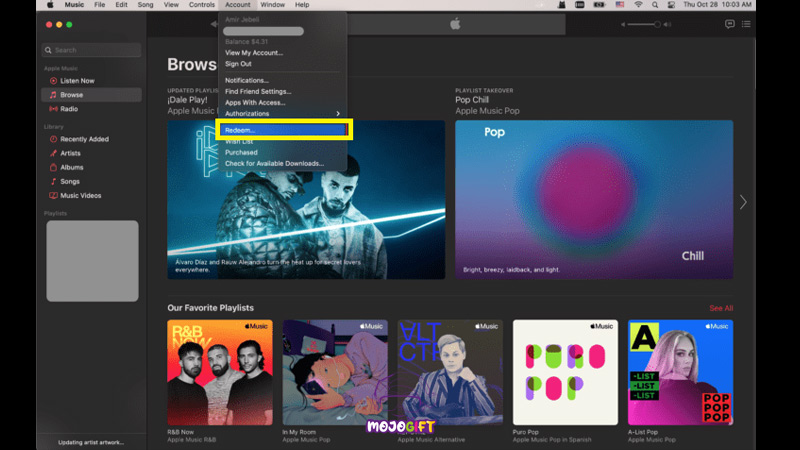The height and width of the screenshot is (450, 800).
Task: Show the Up Next queue list icon
Action: tap(747, 24)
